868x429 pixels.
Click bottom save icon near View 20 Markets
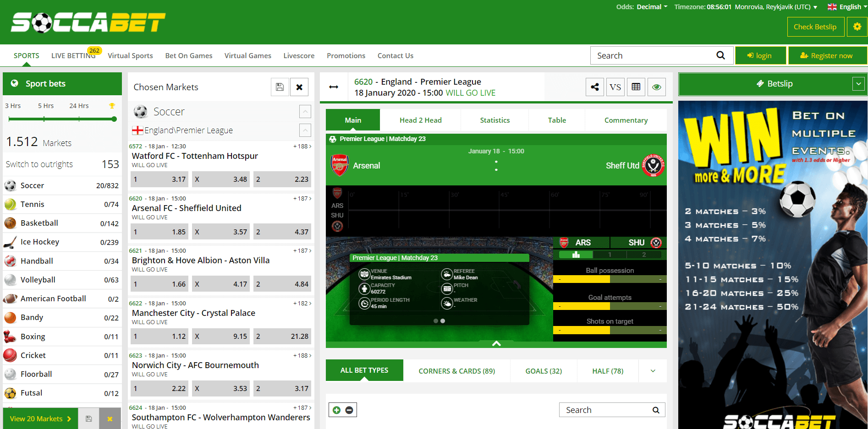tap(89, 418)
